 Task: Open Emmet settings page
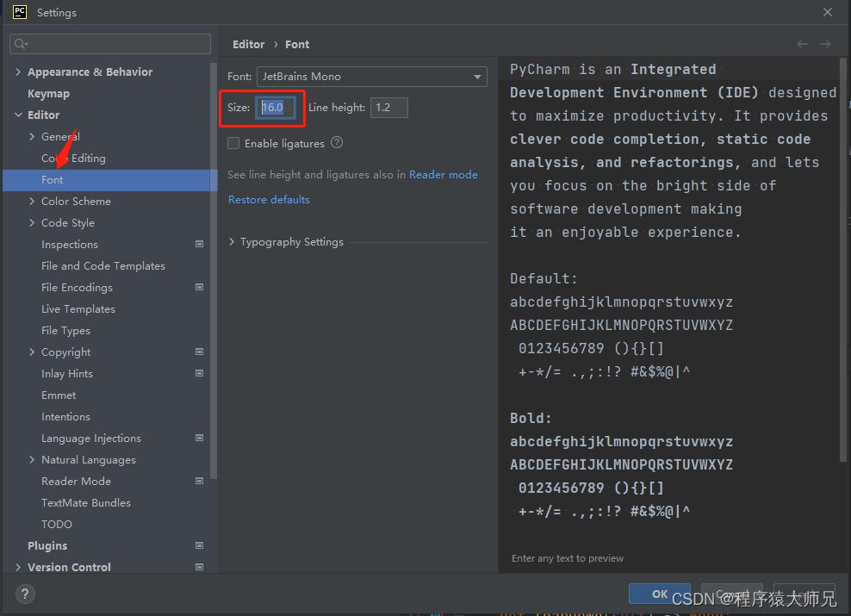(59, 395)
